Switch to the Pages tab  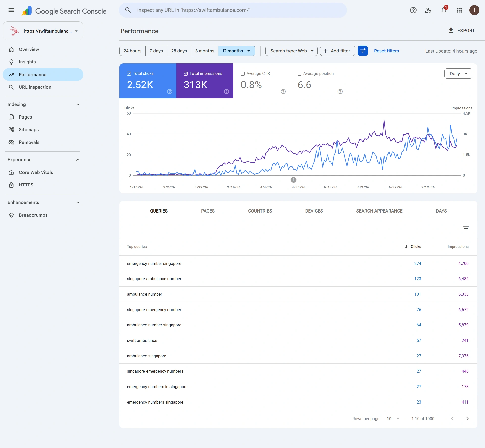208,211
